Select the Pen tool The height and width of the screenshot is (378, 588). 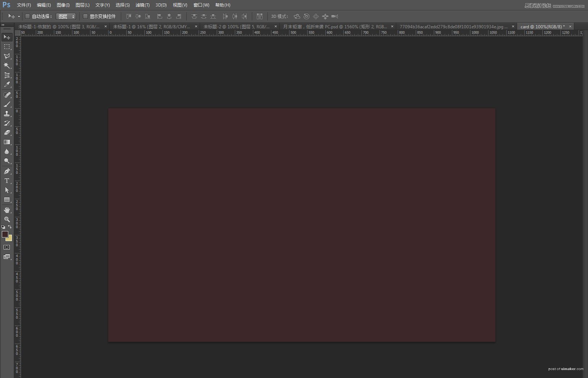point(7,171)
